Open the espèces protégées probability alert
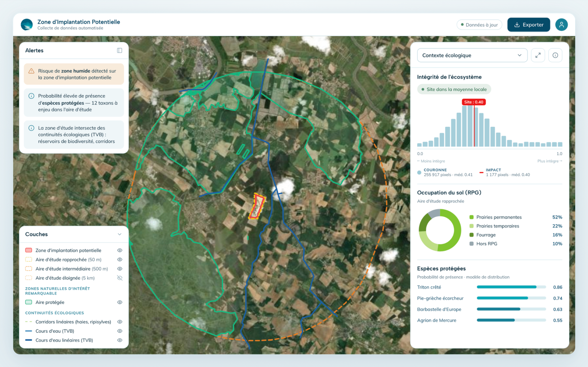The height and width of the screenshot is (367, 588). (74, 103)
